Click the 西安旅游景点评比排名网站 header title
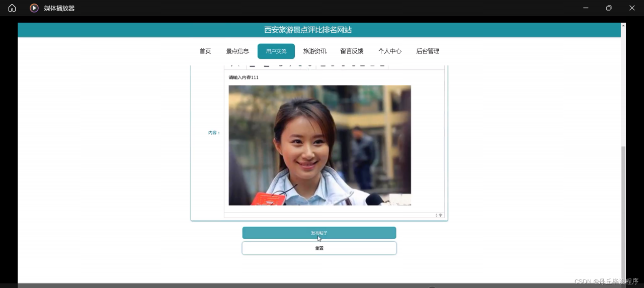644x288 pixels. point(308,30)
